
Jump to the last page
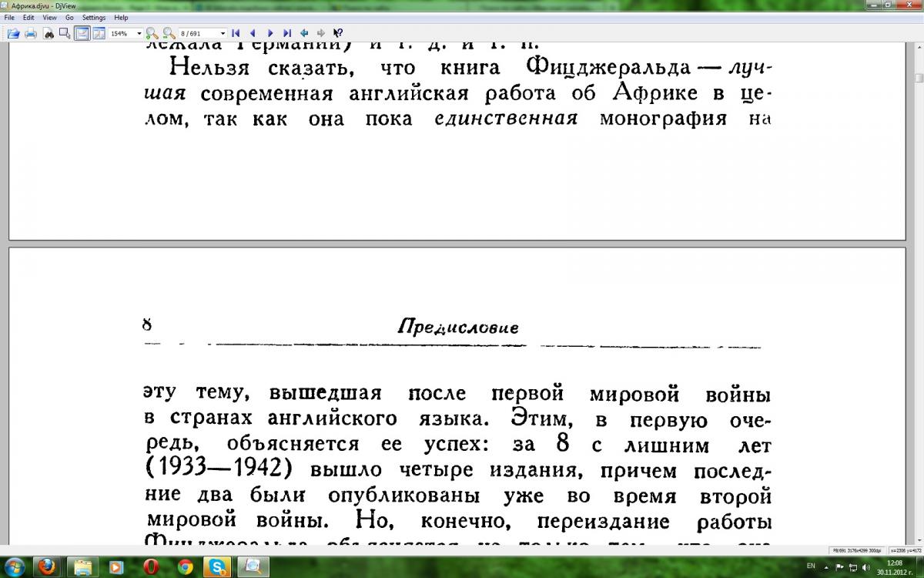pos(287,33)
